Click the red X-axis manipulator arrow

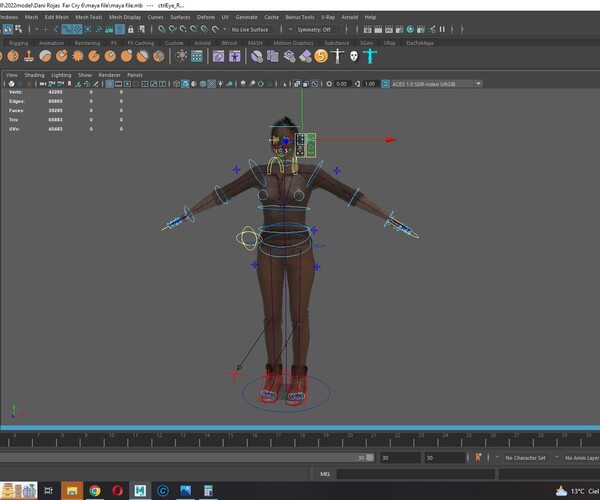click(390, 140)
